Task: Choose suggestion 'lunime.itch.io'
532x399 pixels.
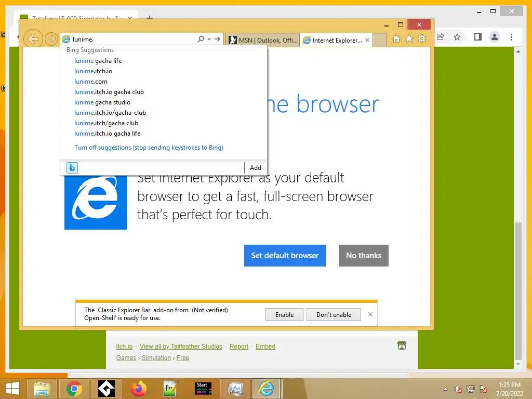Action: pos(94,71)
